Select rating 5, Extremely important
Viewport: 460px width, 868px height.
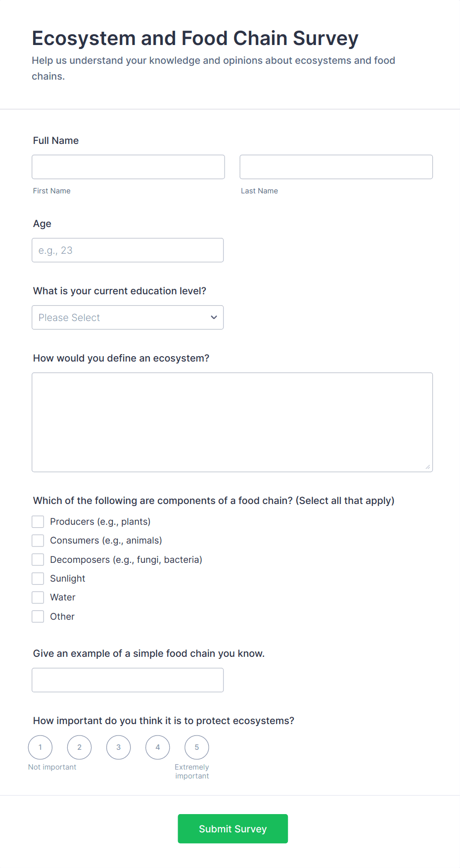tap(197, 747)
